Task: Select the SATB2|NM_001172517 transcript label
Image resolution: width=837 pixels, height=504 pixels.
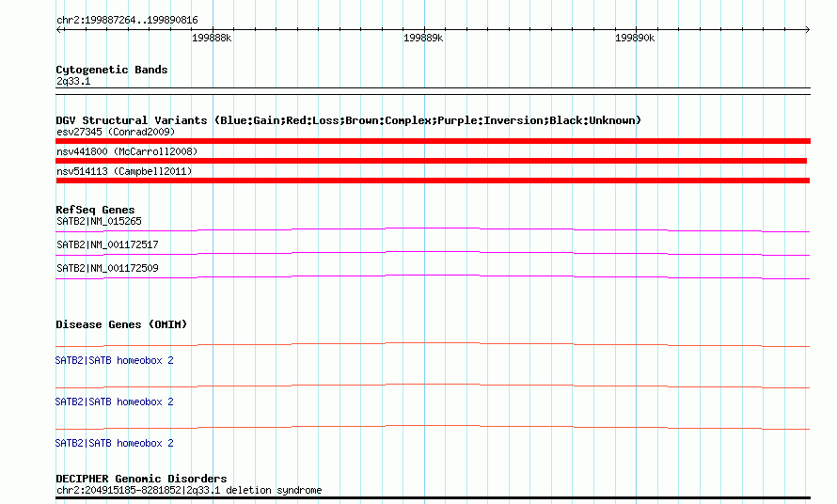Action: click(107, 244)
